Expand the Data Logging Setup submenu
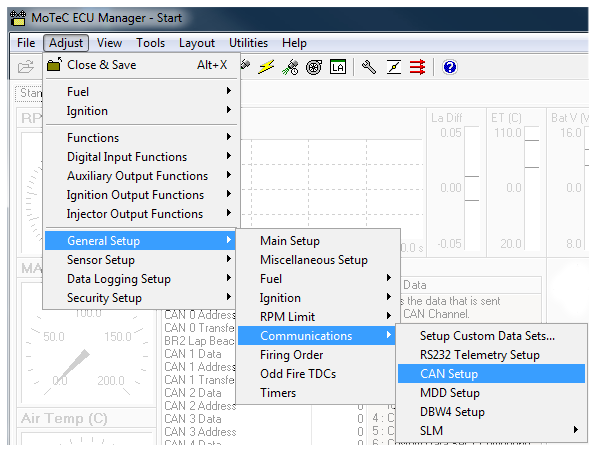Viewport: 601px width, 457px height. [140, 279]
